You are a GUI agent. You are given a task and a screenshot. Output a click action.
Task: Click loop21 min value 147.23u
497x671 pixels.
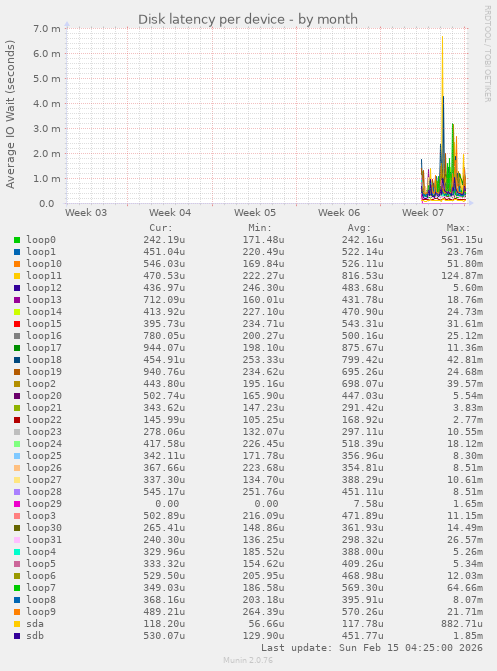[263, 407]
